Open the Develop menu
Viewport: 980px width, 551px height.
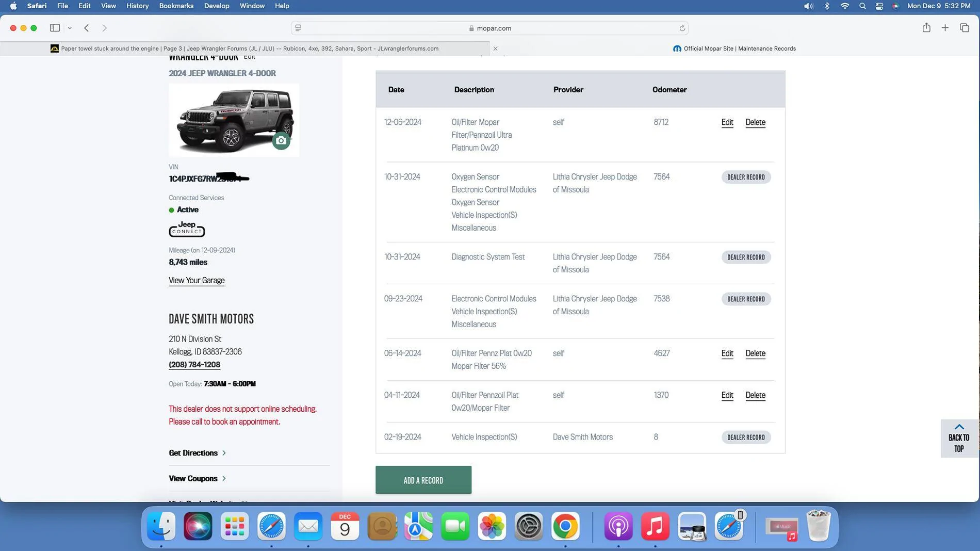coord(217,6)
